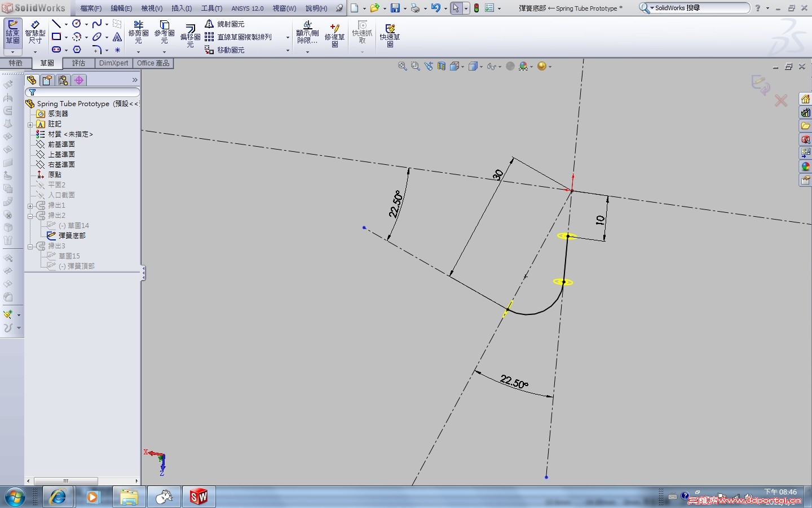Image resolution: width=812 pixels, height=508 pixels.
Task: Switch to ConfigurationManager panel tab
Action: pyautogui.click(x=63, y=80)
